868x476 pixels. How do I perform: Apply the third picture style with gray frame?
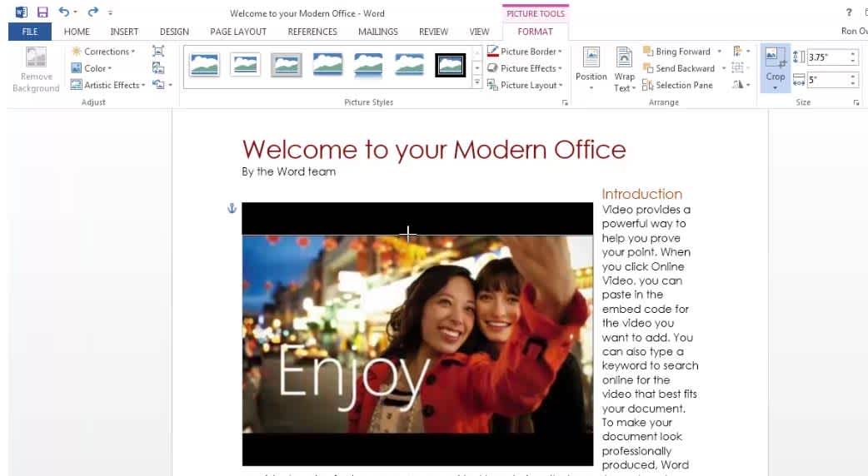click(x=287, y=65)
